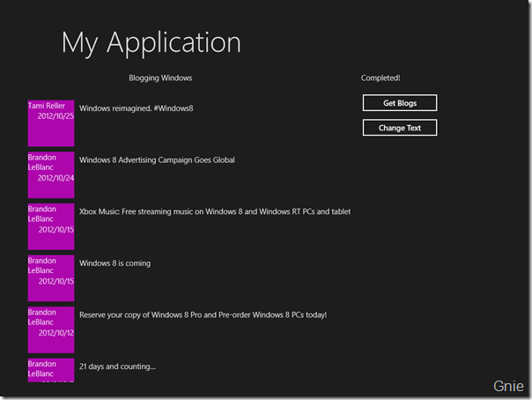Select the Tami Reller 2012/10/25 tile
532x400 pixels.
(x=51, y=123)
